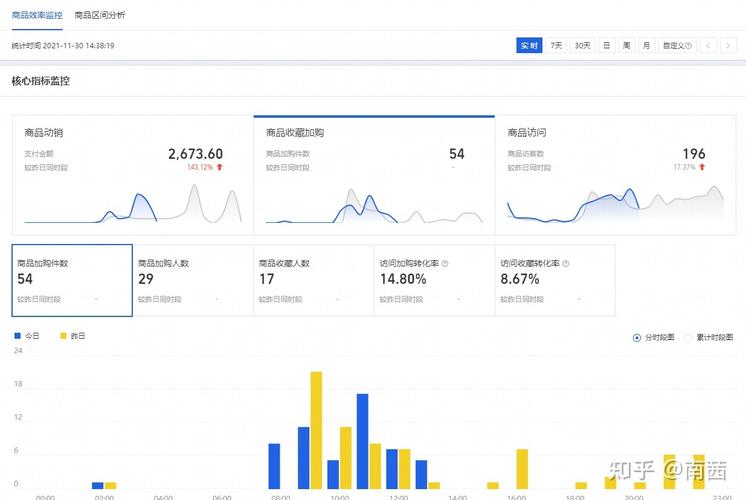Click the help icon beside 自定义

coord(688,46)
